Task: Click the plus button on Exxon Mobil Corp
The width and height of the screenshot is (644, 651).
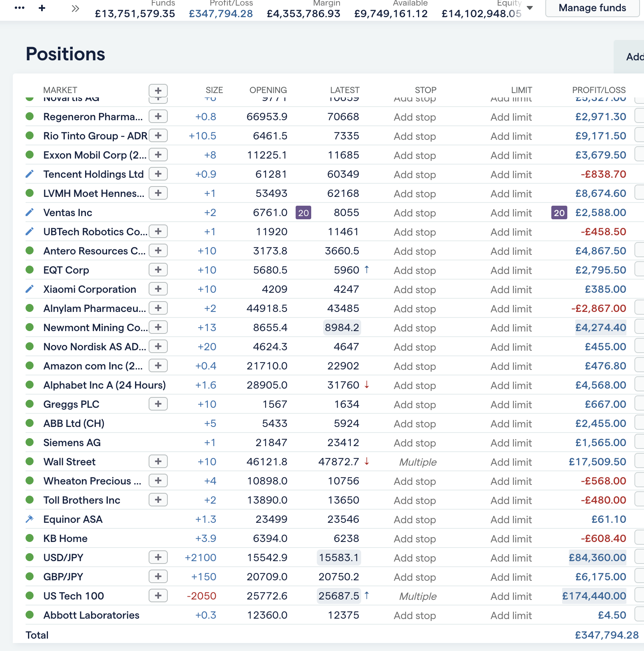Action: (x=158, y=155)
